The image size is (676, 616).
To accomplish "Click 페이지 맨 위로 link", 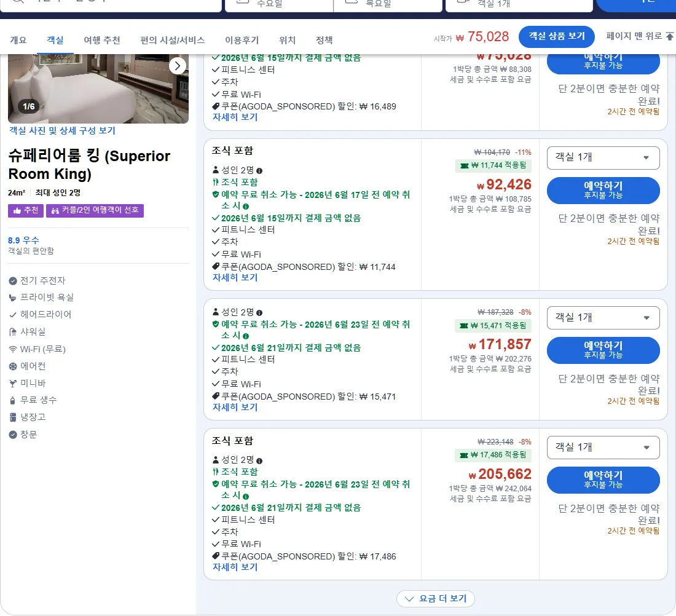I will coord(634,36).
